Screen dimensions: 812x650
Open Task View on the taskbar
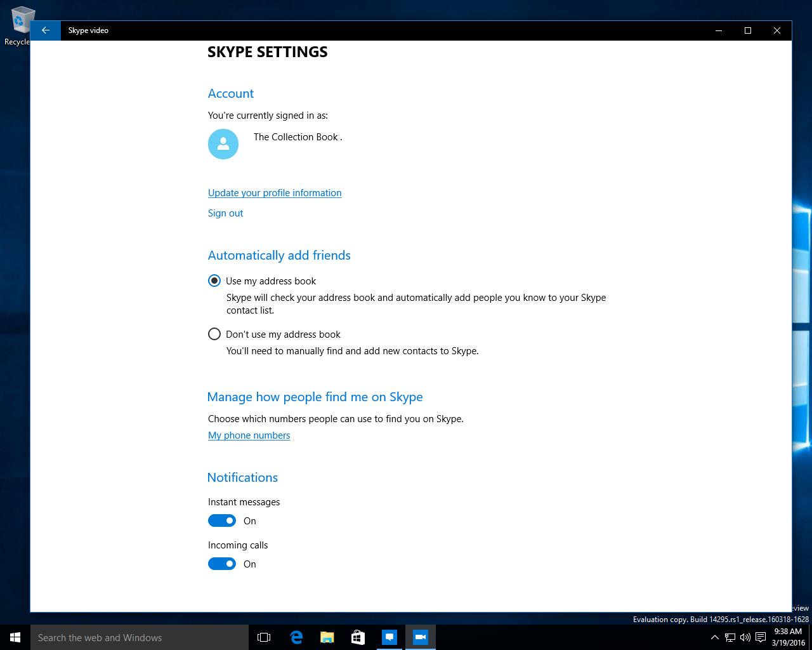click(x=264, y=637)
